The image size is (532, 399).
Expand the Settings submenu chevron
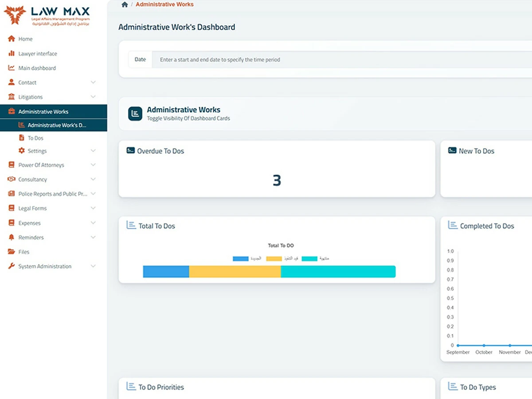point(93,151)
